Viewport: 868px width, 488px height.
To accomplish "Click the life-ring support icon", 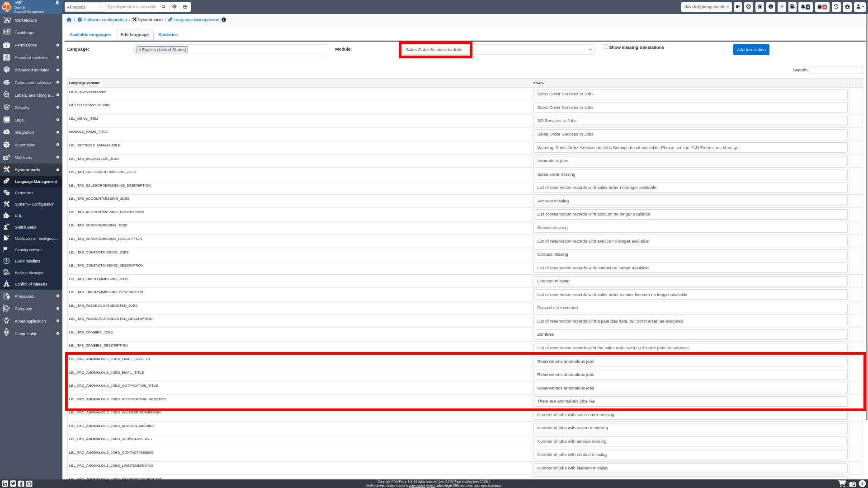I will 749,7.
